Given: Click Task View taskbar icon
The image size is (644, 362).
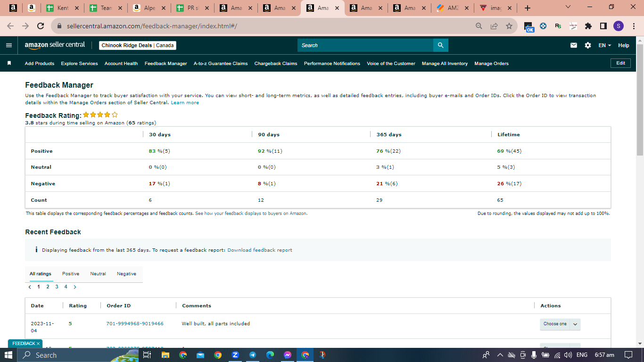Looking at the screenshot, I should (147, 355).
